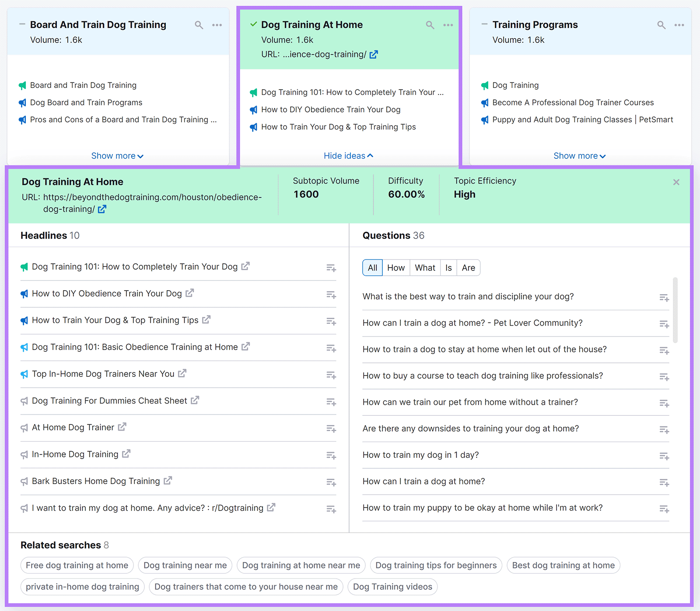Add "How to DIY Obedience Train Your Dog" to list

[x=331, y=295]
